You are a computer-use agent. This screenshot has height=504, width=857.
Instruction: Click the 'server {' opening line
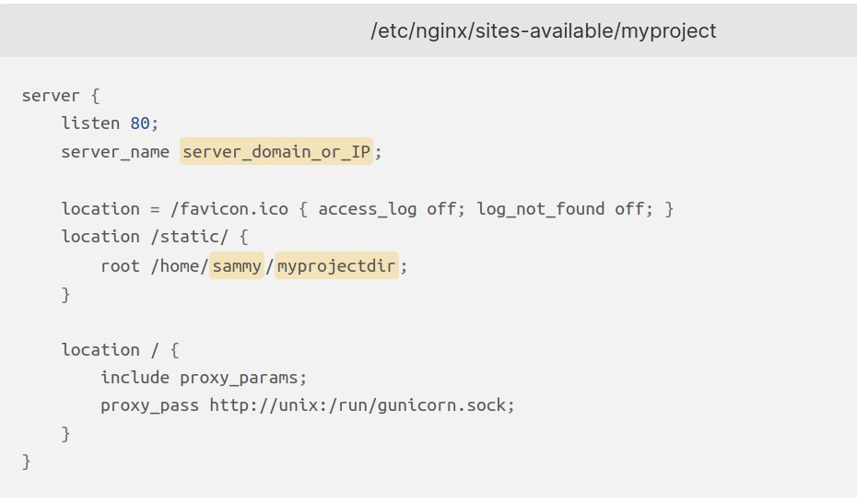61,96
